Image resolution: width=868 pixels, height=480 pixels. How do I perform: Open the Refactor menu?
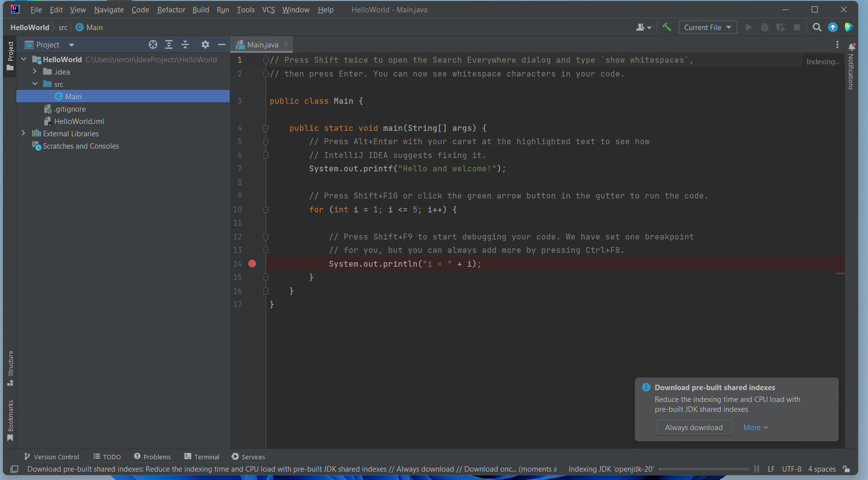tap(171, 10)
